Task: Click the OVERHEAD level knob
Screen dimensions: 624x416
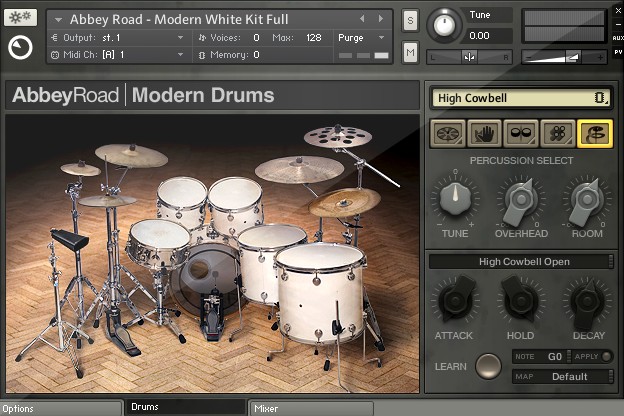Action: pos(521,199)
